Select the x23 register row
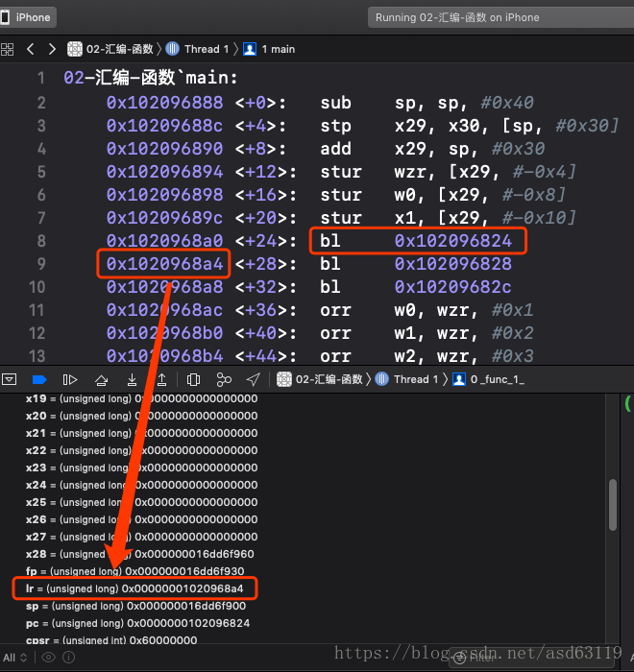 pos(141,468)
